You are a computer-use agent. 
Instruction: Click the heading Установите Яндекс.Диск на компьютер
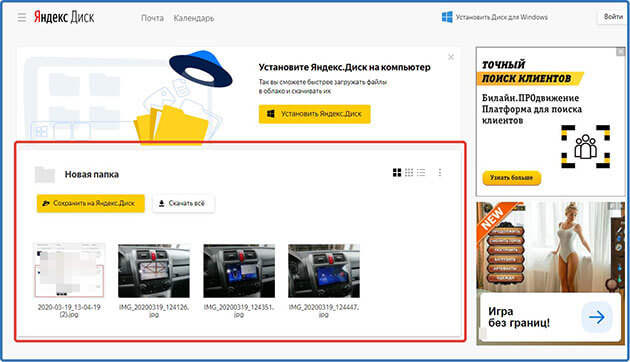[x=344, y=67]
